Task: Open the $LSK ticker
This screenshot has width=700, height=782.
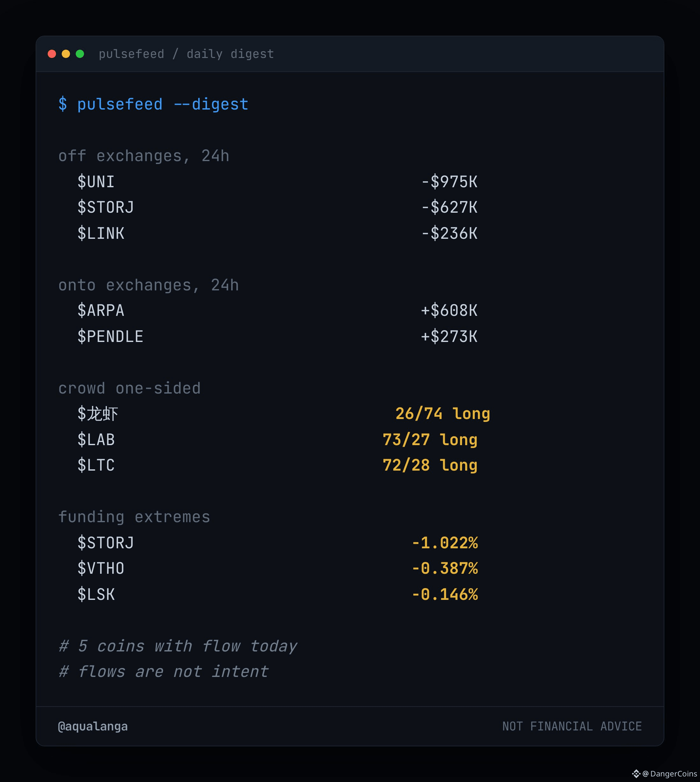Action: (x=96, y=594)
